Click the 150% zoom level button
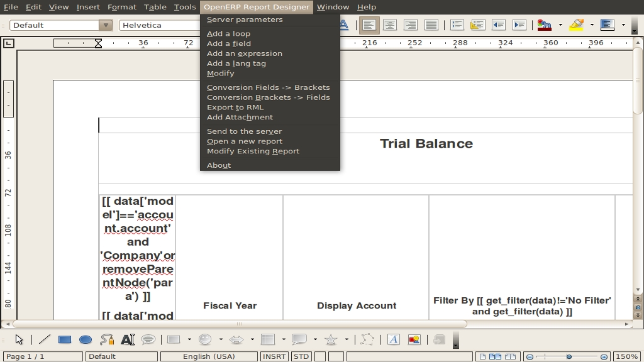Screen dimensions: 644x362 point(626,356)
